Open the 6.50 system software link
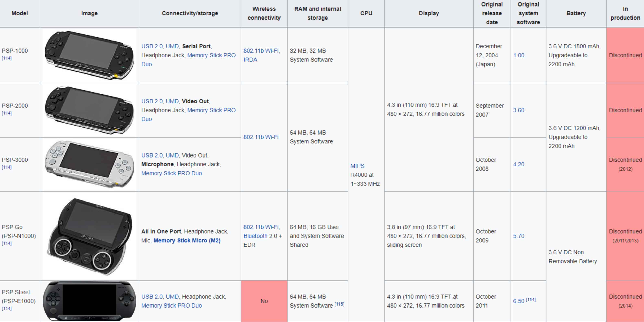Screen dimensions: 644x322 [x=518, y=301]
